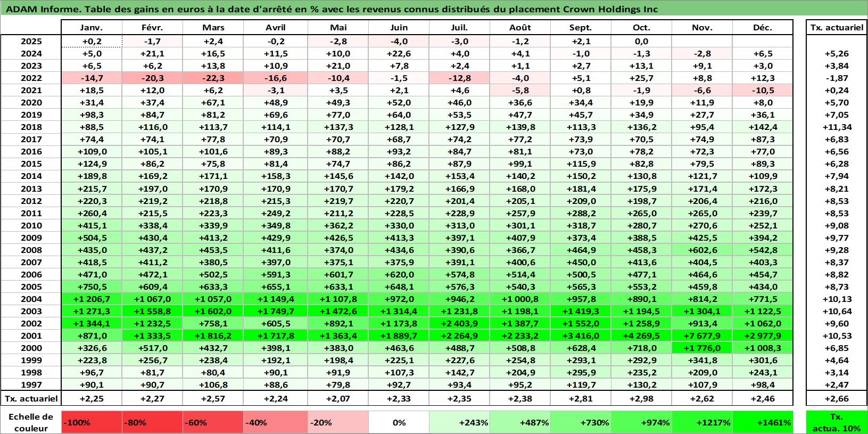The width and height of the screenshot is (868, 434).
Task: Select the +1461% bright green scale cell
Action: point(763,422)
